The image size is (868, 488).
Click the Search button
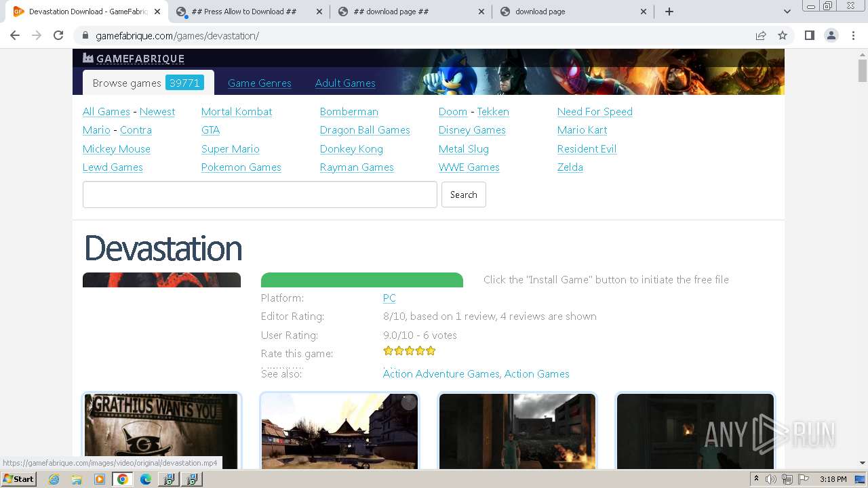(x=464, y=195)
